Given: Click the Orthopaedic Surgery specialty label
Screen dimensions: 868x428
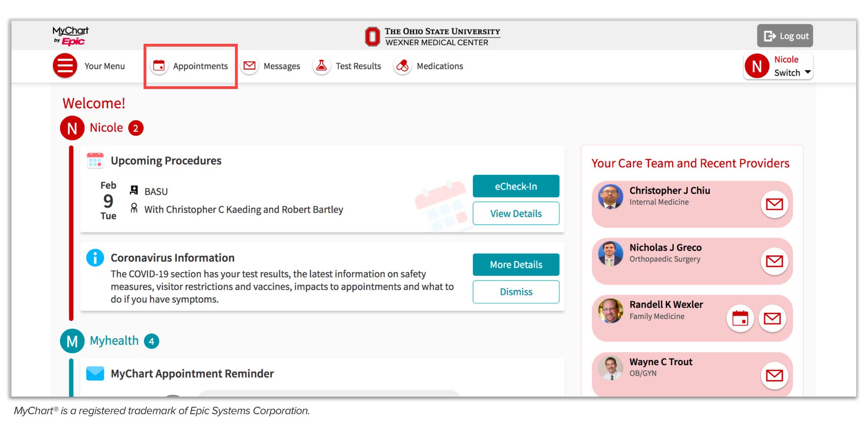Looking at the screenshot, I should 664,259.
